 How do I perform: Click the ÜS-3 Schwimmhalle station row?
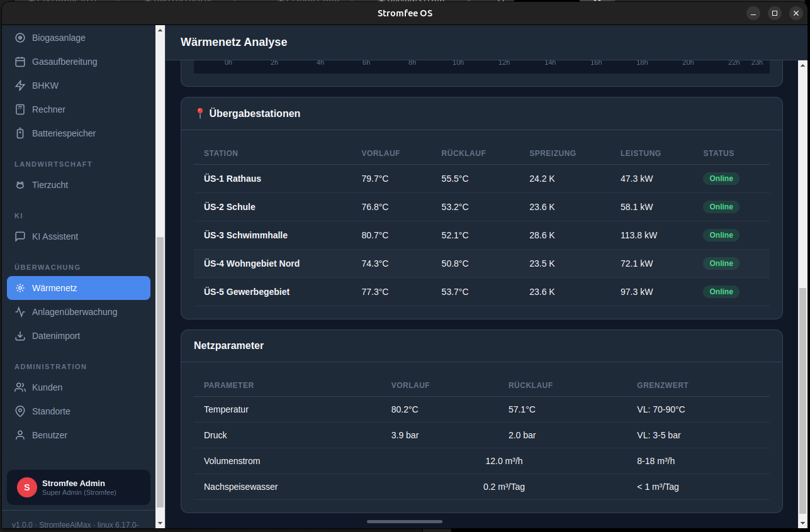(x=481, y=235)
